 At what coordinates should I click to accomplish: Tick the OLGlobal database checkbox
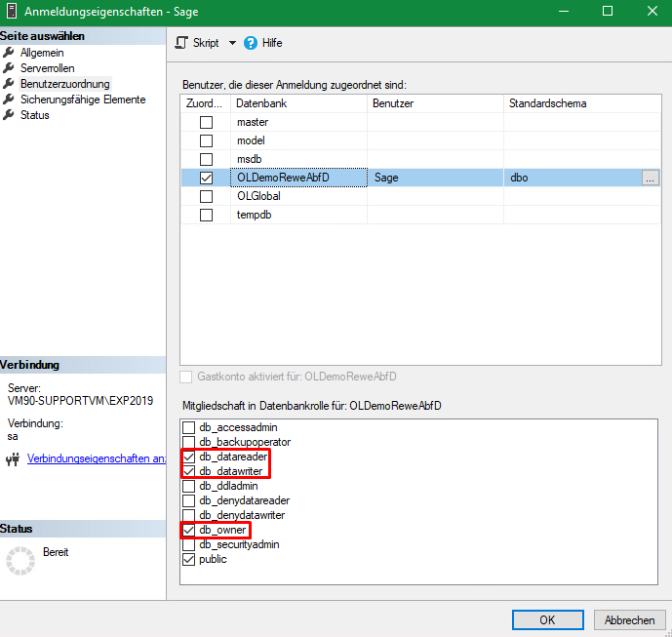tap(206, 197)
